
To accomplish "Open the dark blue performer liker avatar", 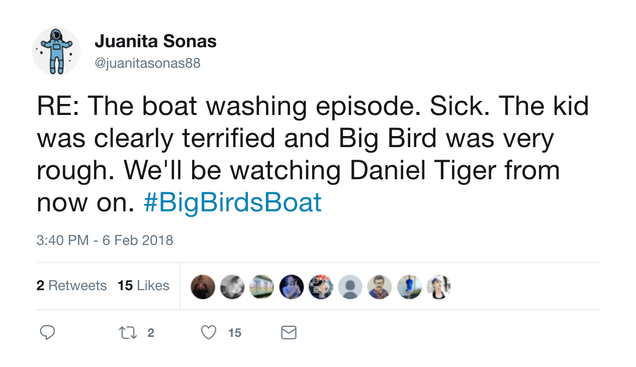I will [291, 287].
